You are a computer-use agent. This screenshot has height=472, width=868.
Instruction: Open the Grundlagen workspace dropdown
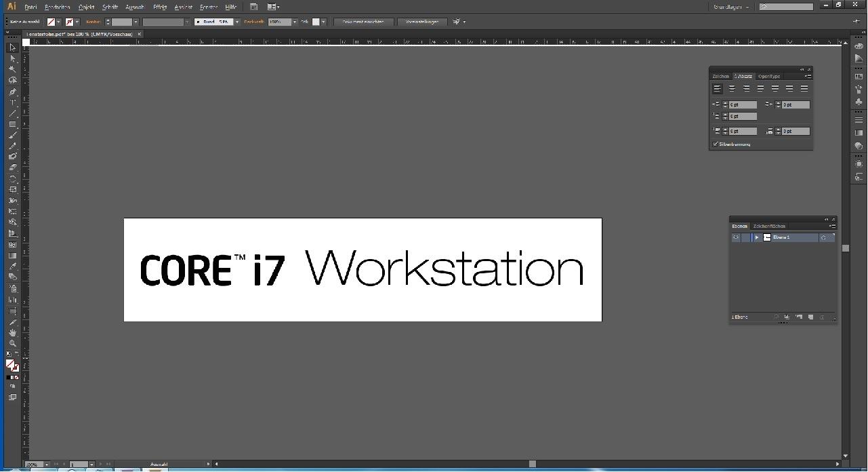coord(731,7)
